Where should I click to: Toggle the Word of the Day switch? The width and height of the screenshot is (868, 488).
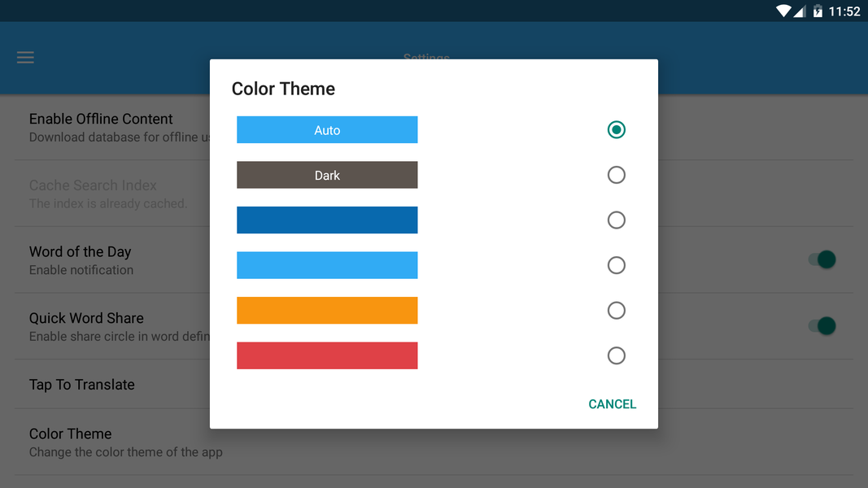pyautogui.click(x=822, y=259)
